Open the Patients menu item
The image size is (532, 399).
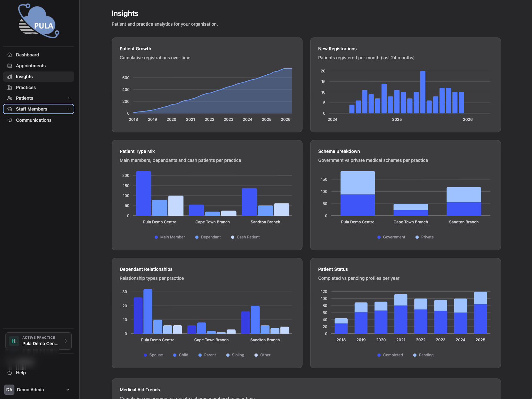pyautogui.click(x=38, y=98)
